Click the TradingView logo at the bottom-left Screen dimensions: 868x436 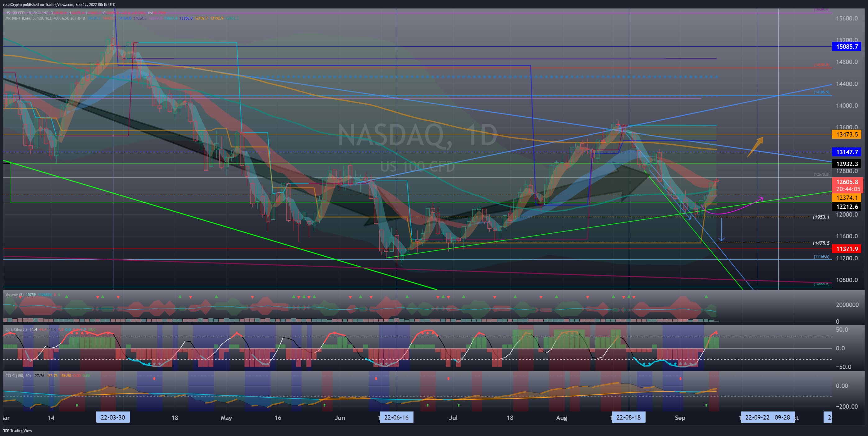pyautogui.click(x=17, y=430)
